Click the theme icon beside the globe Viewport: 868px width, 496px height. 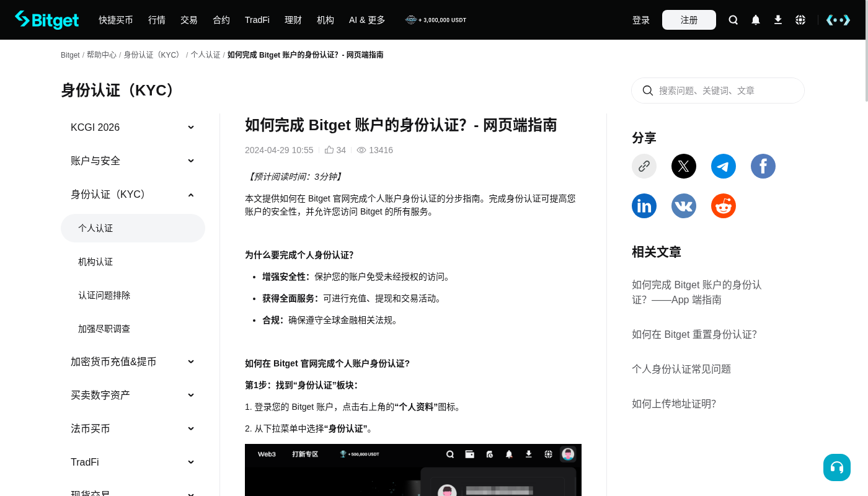click(x=838, y=20)
